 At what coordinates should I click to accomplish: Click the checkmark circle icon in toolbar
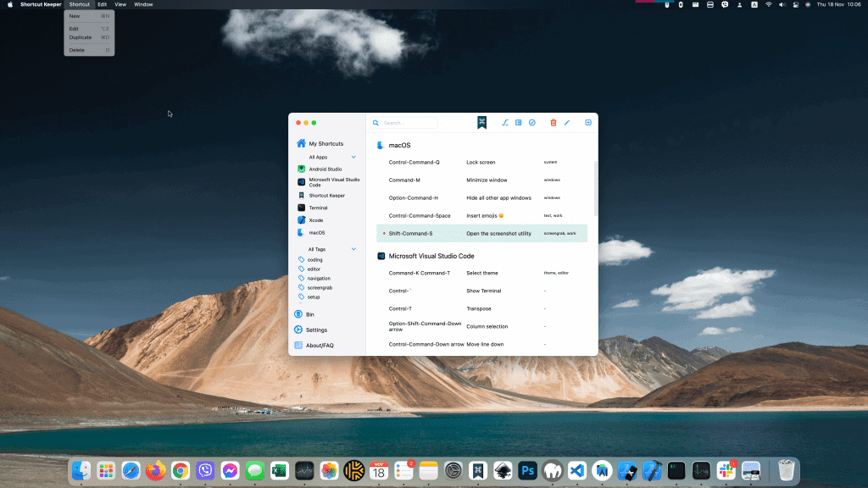(532, 122)
